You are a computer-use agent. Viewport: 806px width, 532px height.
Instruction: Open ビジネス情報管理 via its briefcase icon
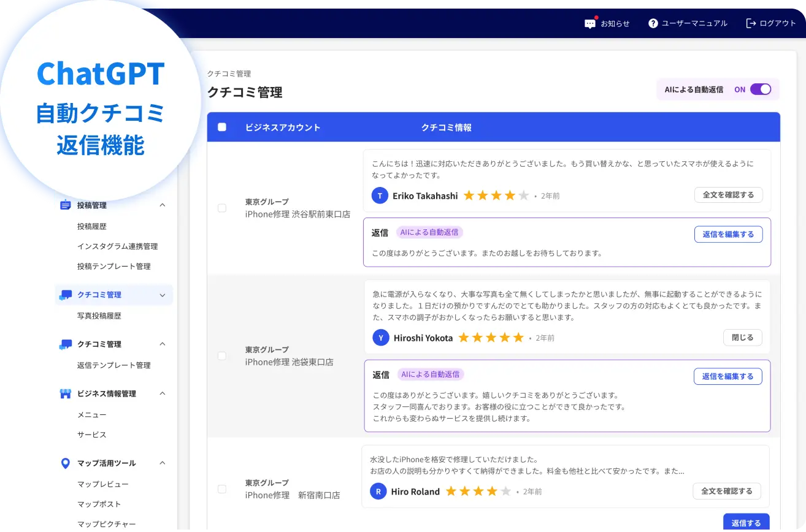pyautogui.click(x=66, y=393)
